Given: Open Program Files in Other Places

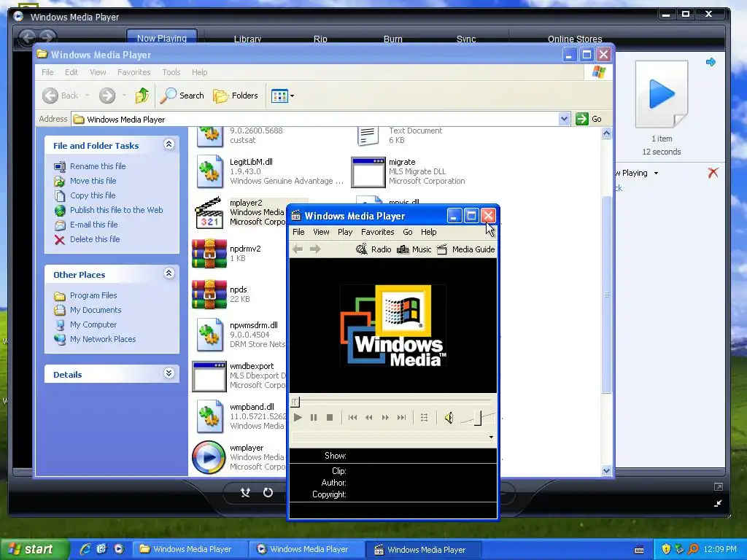Looking at the screenshot, I should click(93, 295).
